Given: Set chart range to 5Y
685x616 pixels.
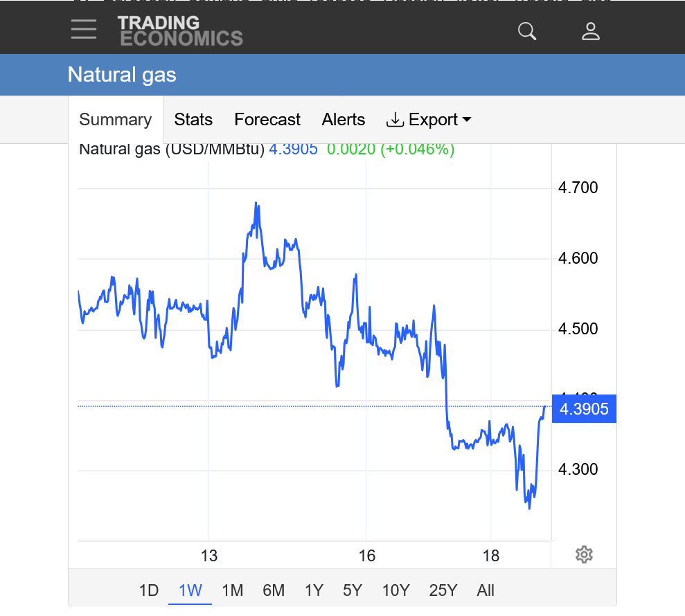Looking at the screenshot, I should coord(353,590).
